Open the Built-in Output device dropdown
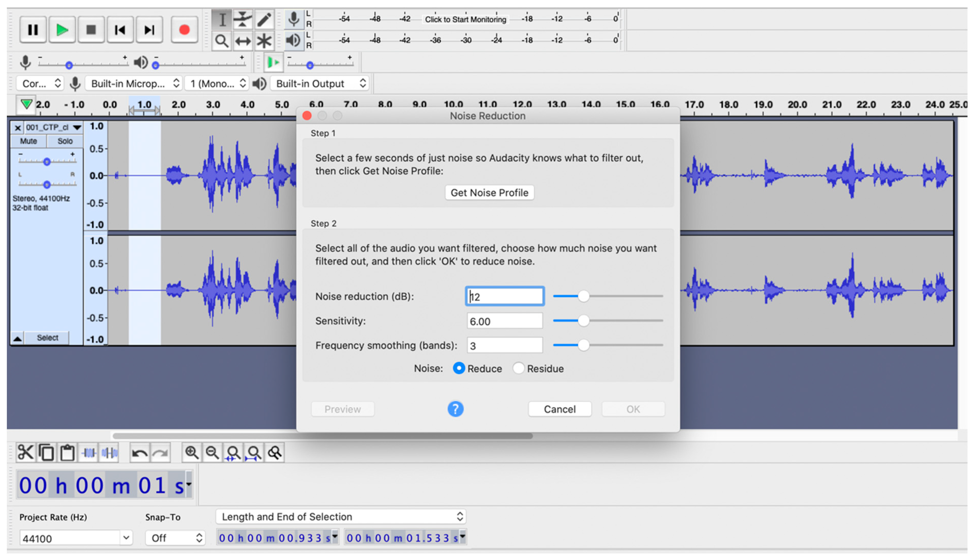 click(x=319, y=84)
